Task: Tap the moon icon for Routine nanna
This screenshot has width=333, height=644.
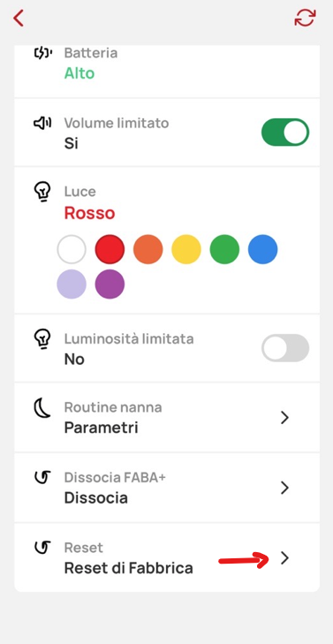Action: coord(42,408)
